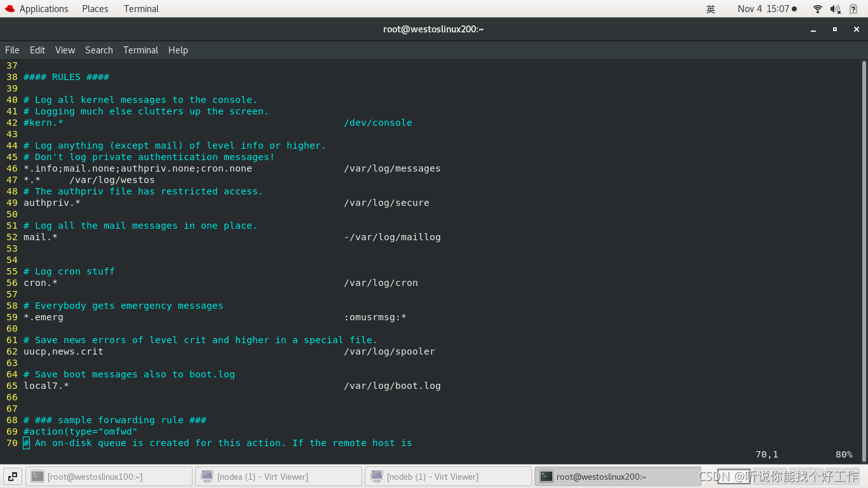
Task: Click the Wi-Fi network status icon
Action: (x=818, y=9)
